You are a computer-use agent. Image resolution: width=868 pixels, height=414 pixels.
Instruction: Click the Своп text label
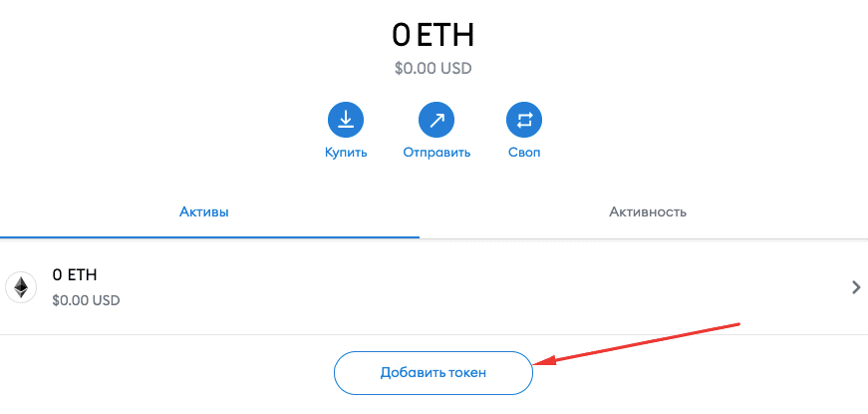[524, 153]
